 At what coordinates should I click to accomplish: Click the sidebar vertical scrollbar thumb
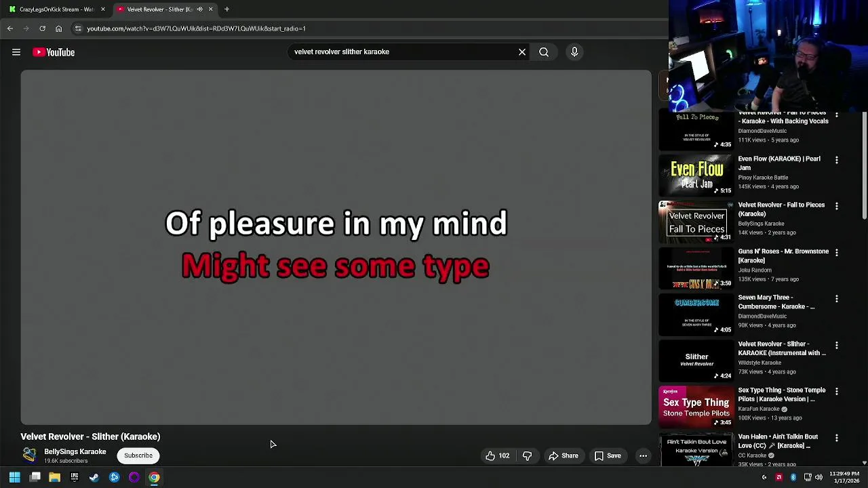click(x=864, y=165)
